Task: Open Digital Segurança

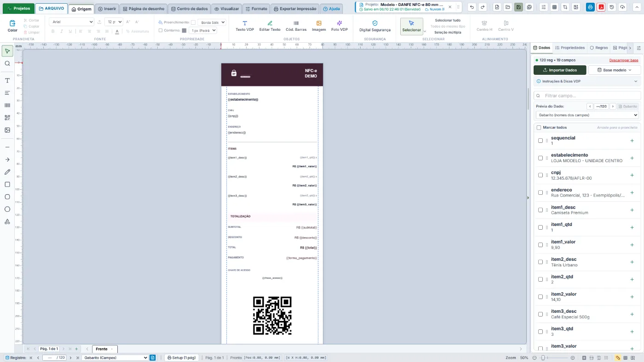Action: (x=375, y=26)
